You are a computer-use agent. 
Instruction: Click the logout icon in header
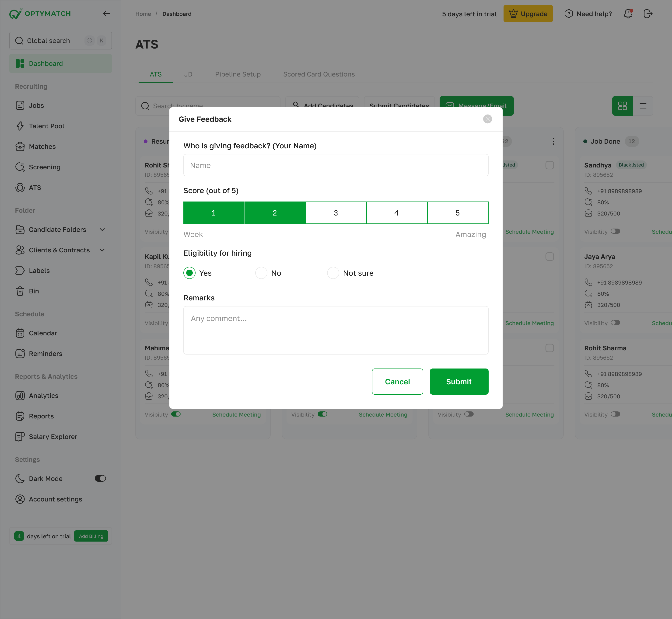coord(648,14)
